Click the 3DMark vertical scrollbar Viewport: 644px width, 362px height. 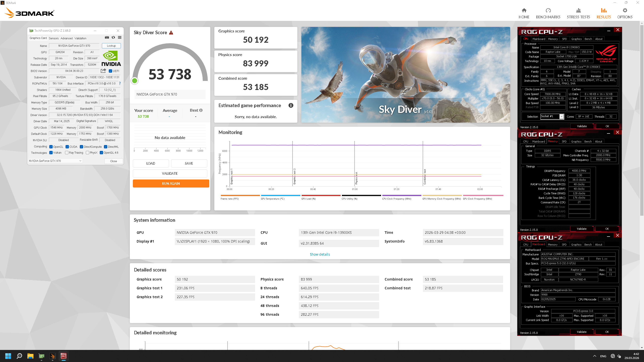point(642,121)
